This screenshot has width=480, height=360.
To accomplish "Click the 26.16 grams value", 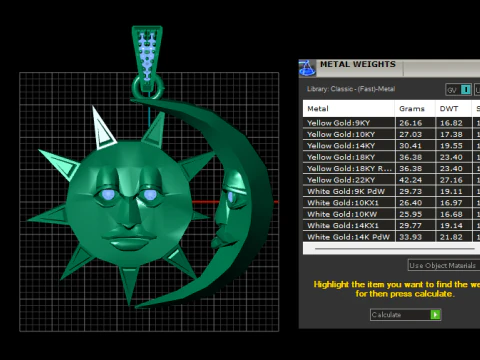I will tap(411, 123).
